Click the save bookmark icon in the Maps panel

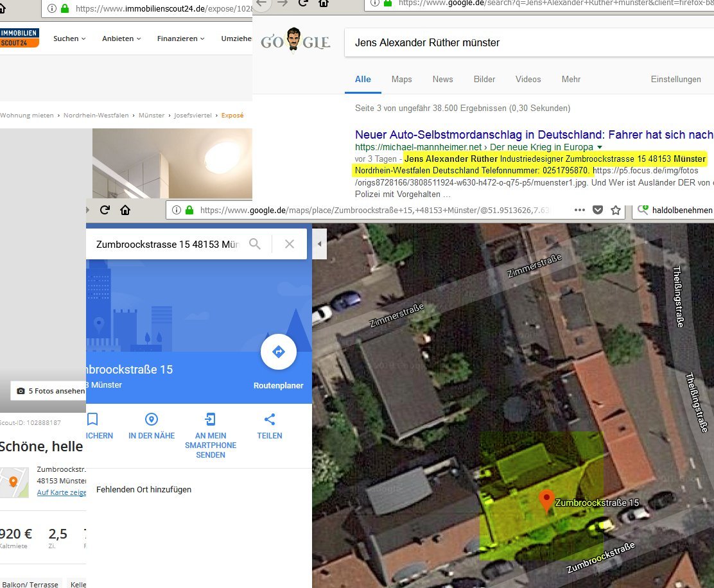click(92, 419)
